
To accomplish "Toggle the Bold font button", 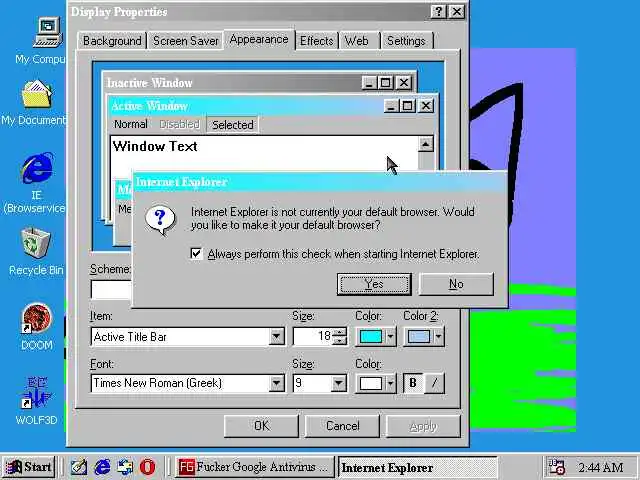I will (413, 383).
